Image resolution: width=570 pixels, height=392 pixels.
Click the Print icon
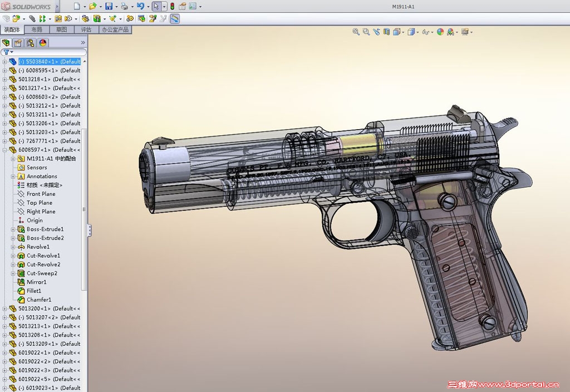[x=124, y=6]
